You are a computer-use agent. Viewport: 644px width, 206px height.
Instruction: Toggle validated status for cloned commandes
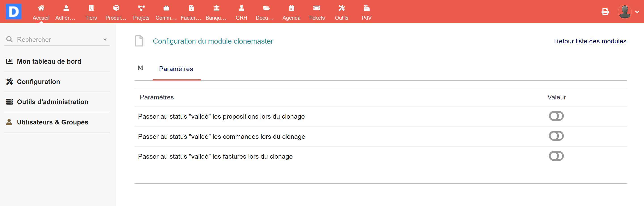(x=556, y=136)
